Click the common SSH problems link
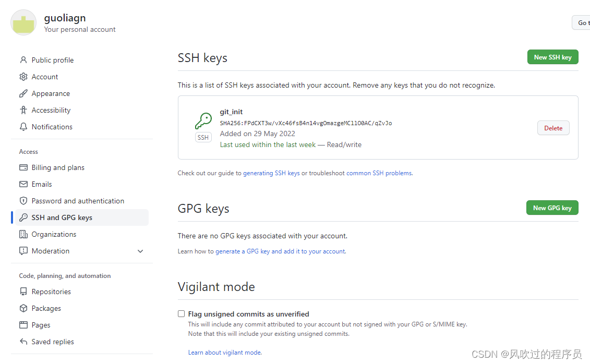 pos(380,173)
